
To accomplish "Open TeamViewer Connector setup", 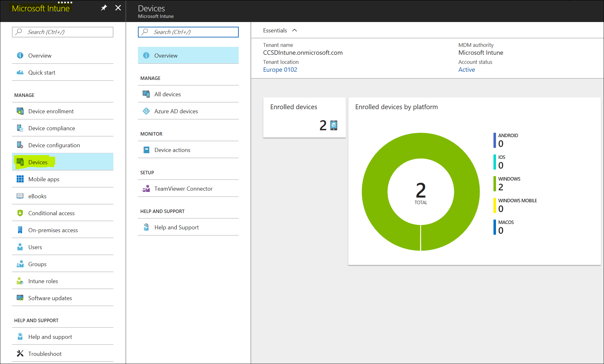I will (188, 188).
